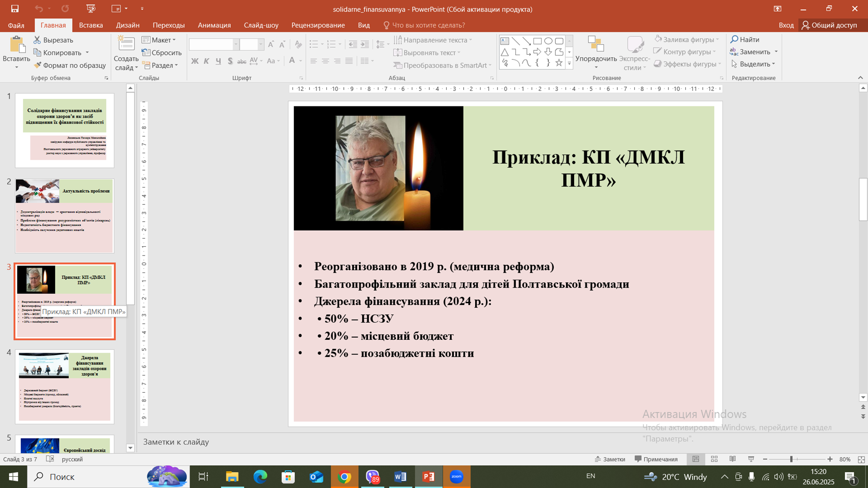Open bullets list dropdown
The image size is (868, 488).
[x=322, y=44]
